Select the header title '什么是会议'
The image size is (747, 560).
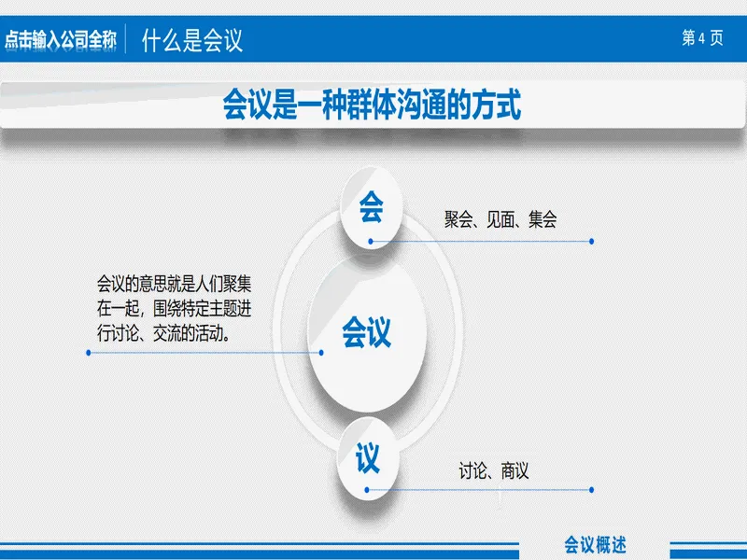pyautogui.click(x=192, y=40)
